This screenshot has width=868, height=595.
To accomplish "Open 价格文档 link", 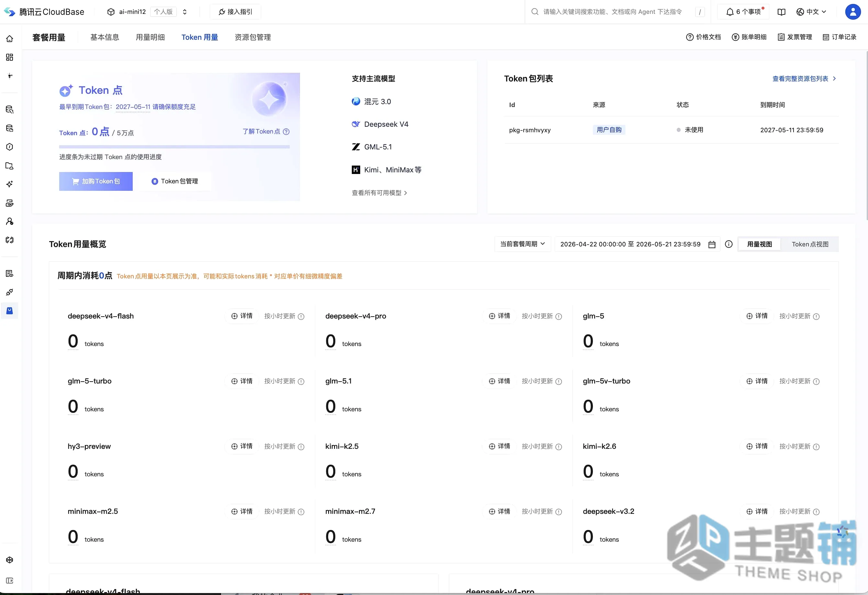I will click(x=703, y=37).
